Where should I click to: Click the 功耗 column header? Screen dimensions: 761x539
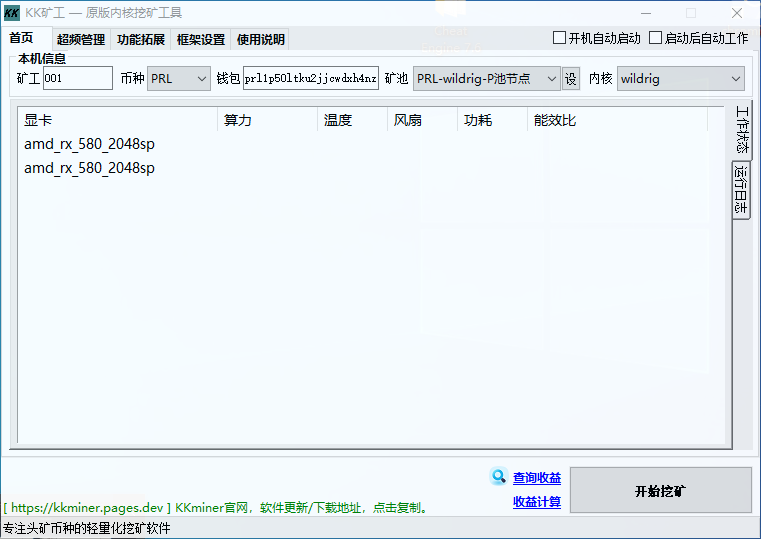point(492,120)
